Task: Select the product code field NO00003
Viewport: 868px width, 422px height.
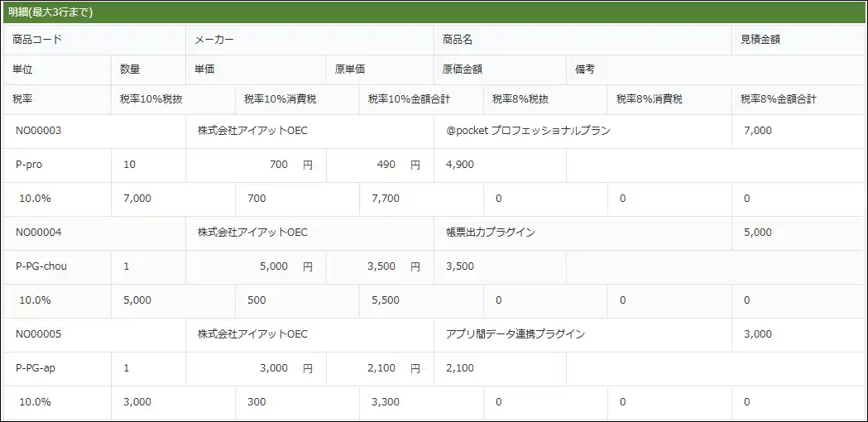Action: [x=39, y=131]
